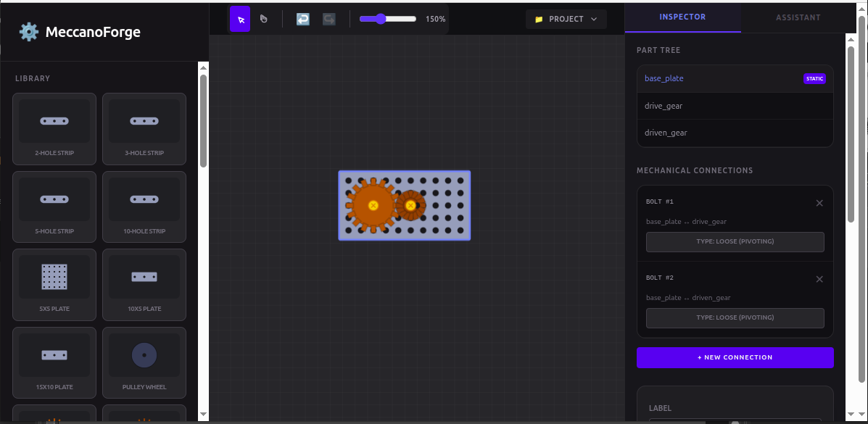Click the library scrollbar down arrow
The height and width of the screenshot is (424, 868).
(203, 413)
